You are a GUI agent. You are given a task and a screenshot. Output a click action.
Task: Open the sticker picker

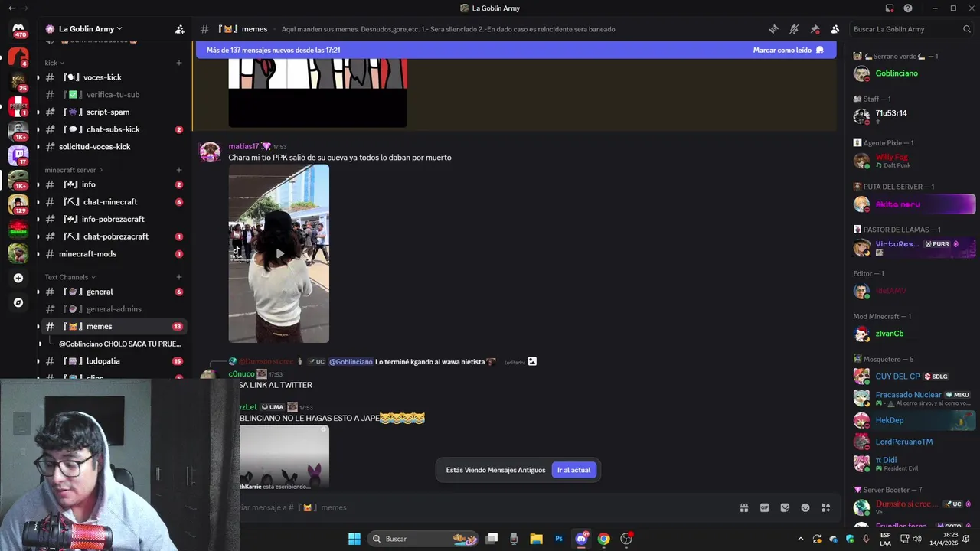(785, 507)
